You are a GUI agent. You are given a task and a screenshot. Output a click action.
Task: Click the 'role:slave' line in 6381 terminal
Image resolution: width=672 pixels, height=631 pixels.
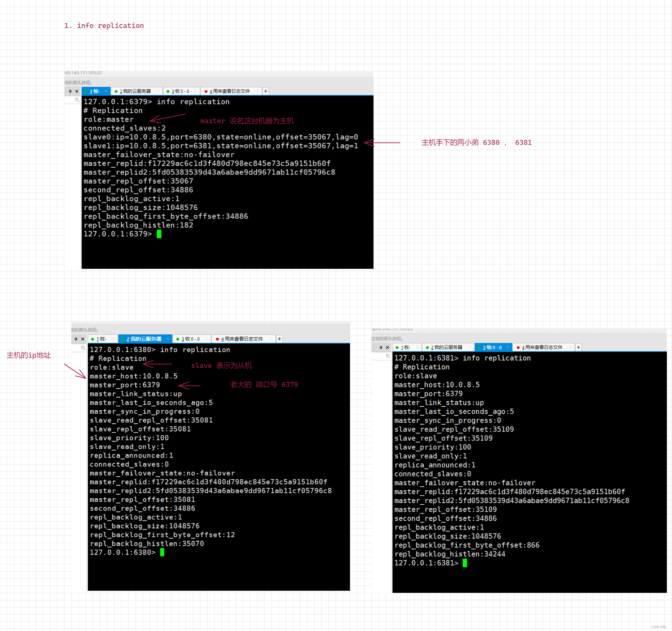416,376
